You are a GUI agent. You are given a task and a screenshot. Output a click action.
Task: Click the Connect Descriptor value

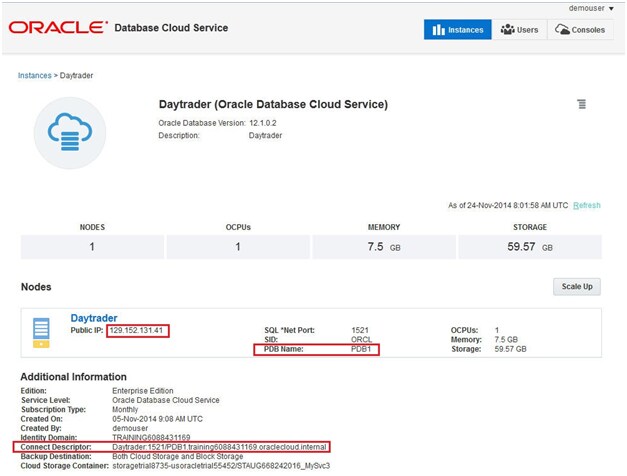click(219, 447)
